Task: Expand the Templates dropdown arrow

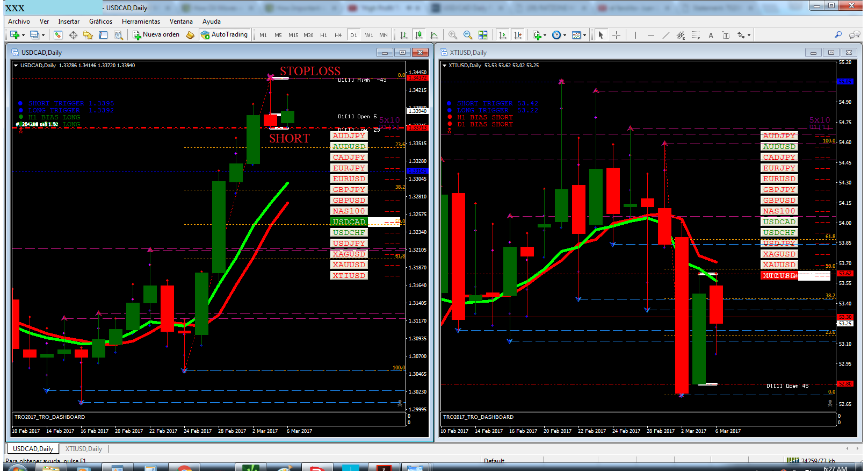Action: (584, 35)
